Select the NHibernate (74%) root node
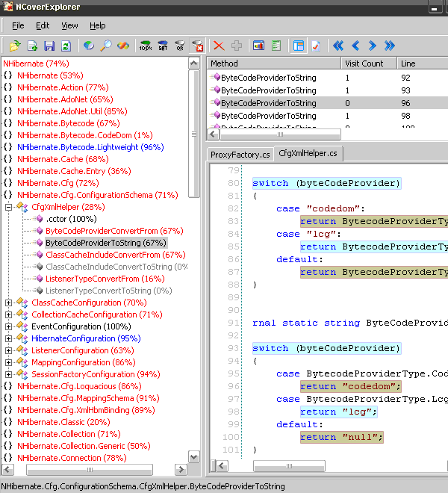Screen dimensions: 448x493 36,63
